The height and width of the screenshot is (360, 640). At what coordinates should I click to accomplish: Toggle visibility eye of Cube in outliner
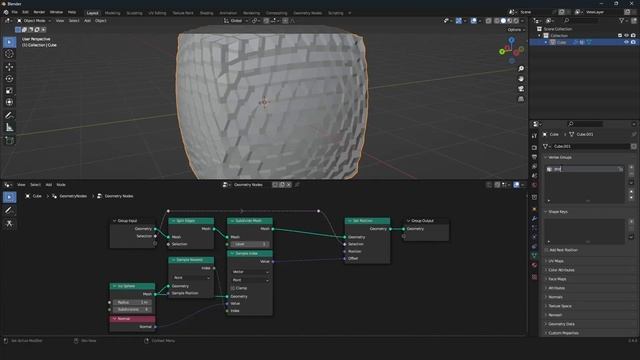click(x=626, y=42)
